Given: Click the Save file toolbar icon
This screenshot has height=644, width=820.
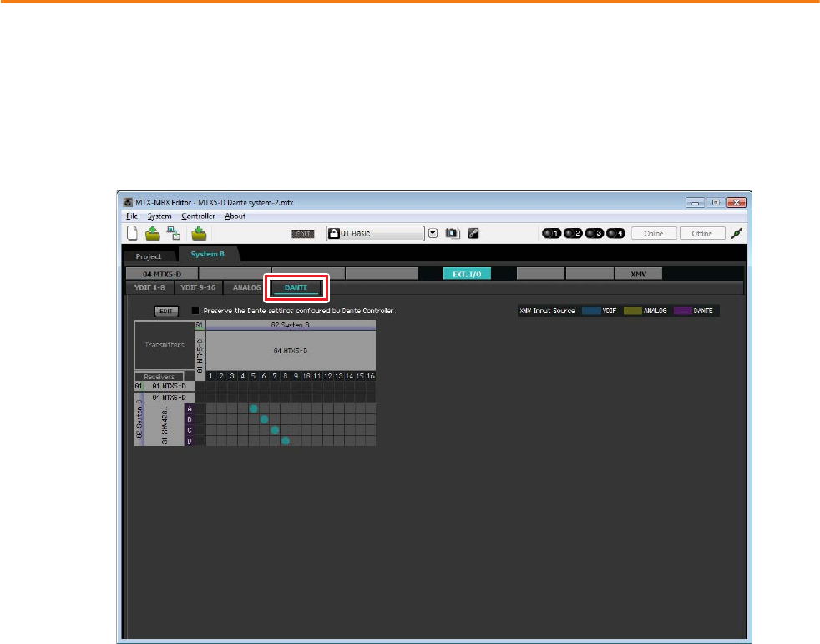Looking at the screenshot, I should click(x=199, y=233).
